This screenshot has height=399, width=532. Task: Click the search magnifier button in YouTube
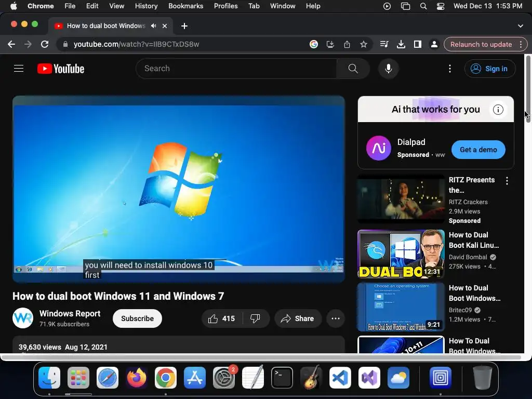(x=353, y=69)
